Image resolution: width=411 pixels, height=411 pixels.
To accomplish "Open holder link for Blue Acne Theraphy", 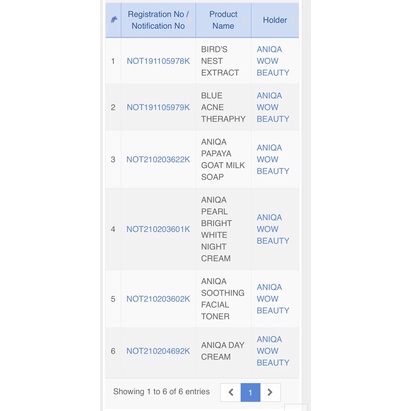I will pos(273,107).
